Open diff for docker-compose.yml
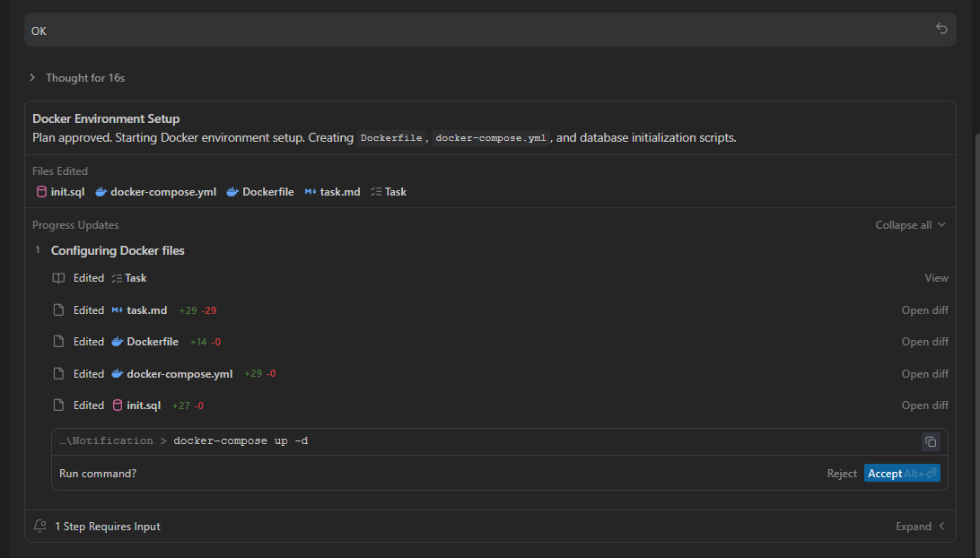The image size is (980, 558). (x=924, y=374)
